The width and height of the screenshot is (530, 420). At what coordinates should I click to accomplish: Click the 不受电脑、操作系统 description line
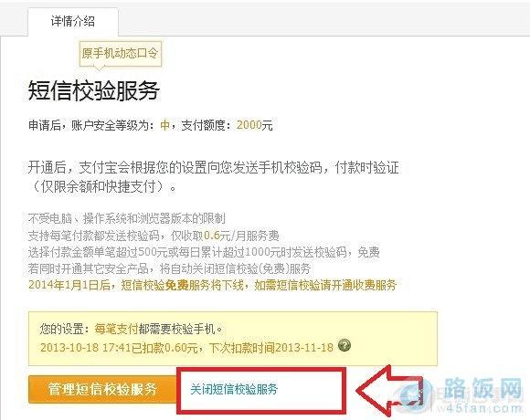tap(126, 218)
